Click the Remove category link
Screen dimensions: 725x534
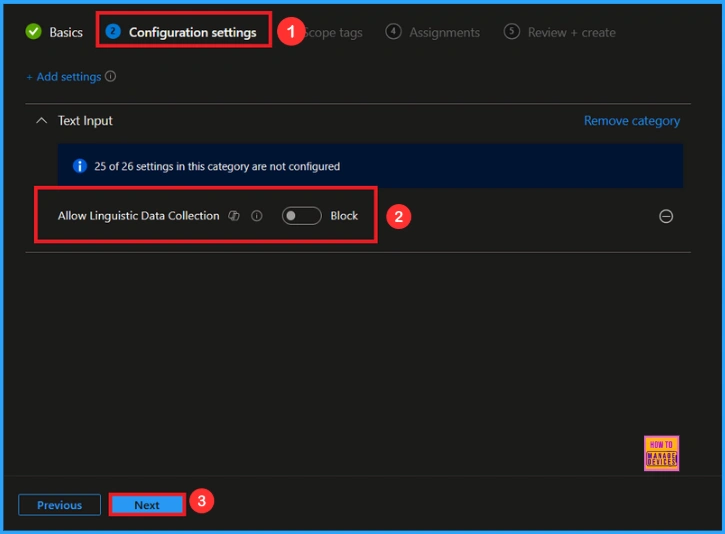(631, 121)
